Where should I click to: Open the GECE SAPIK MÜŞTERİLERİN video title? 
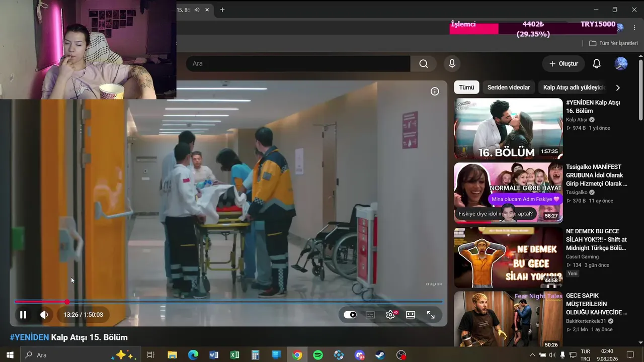(x=597, y=304)
